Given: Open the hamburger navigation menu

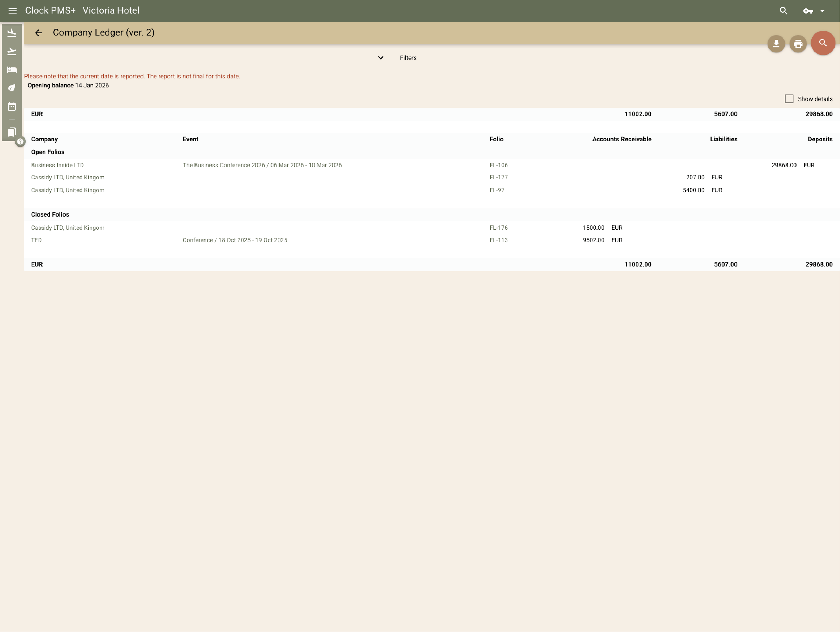Looking at the screenshot, I should coord(12,11).
